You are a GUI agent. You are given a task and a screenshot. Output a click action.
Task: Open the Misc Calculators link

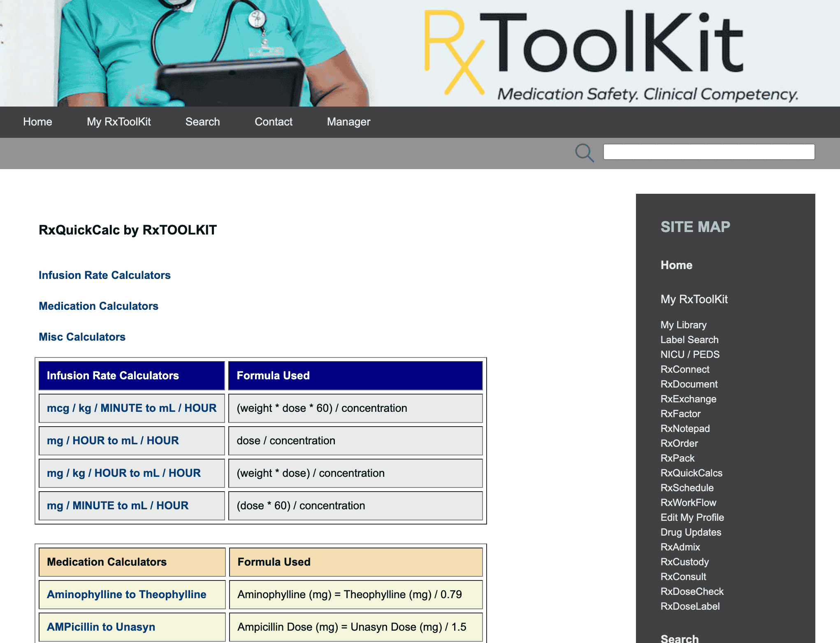[x=82, y=337]
